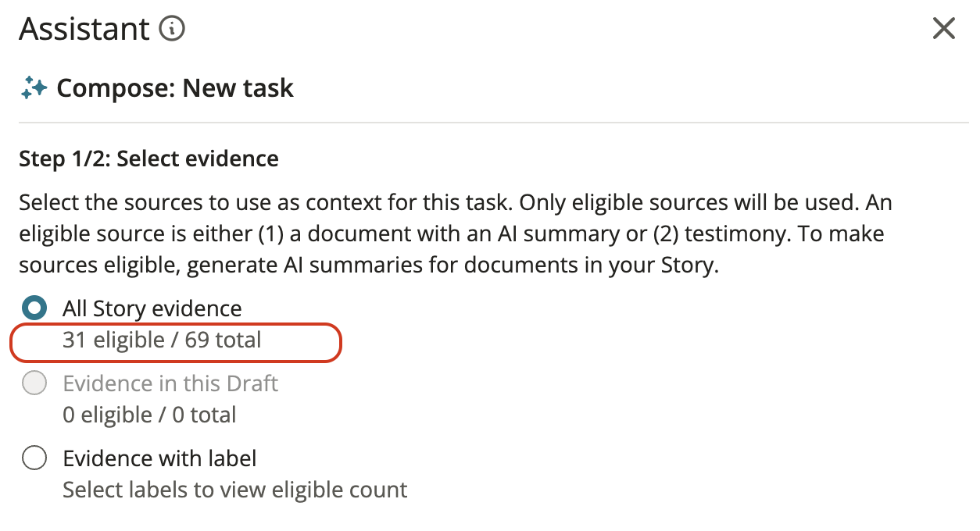This screenshot has height=531, width=980.
Task: Click the sparkle Compose icon
Action: click(x=34, y=88)
